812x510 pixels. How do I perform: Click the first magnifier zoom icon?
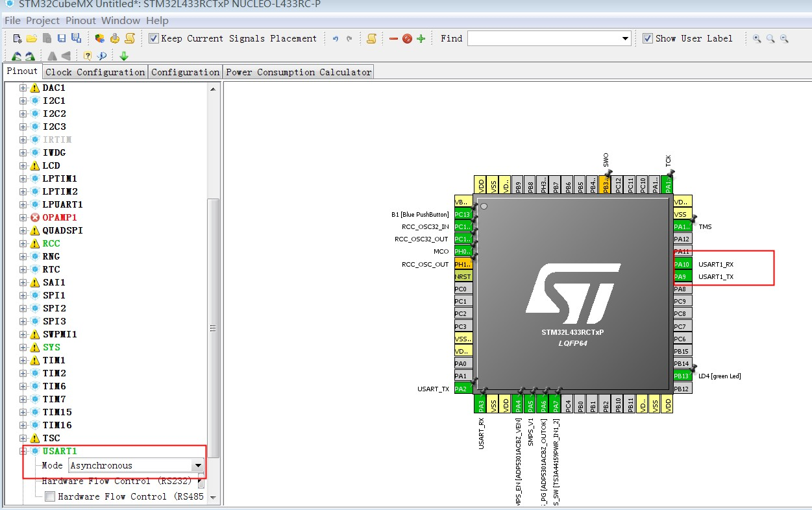757,39
